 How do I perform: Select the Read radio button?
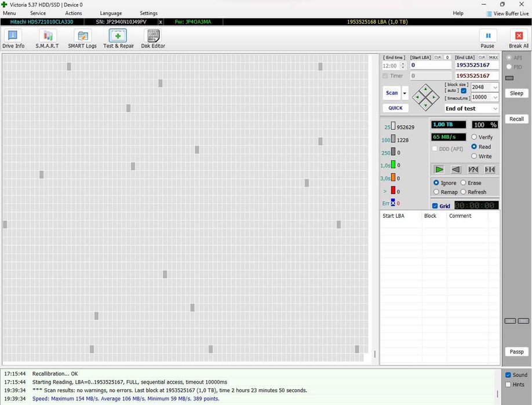coord(474,147)
